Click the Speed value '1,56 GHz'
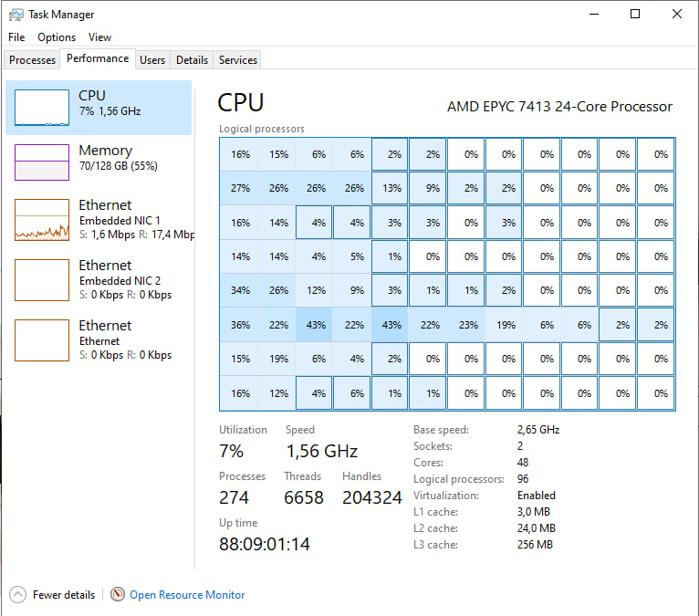Image resolution: width=699 pixels, height=616 pixels. tap(322, 451)
